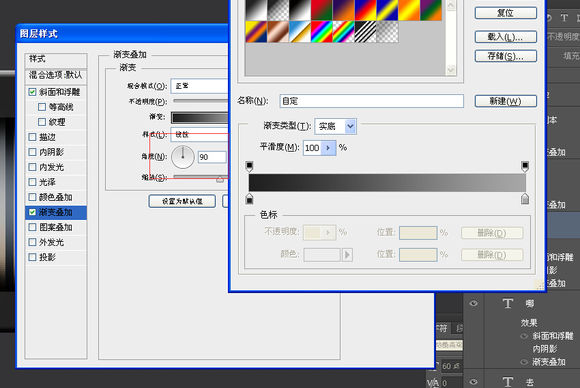The width and height of the screenshot is (580, 388).
Task: Click the 载入(L)... button
Action: 506,37
